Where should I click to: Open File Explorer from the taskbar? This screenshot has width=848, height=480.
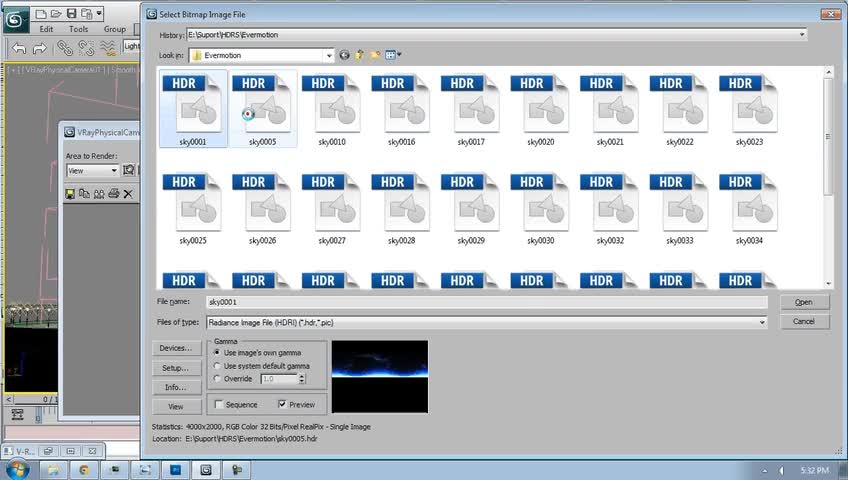tap(53, 470)
